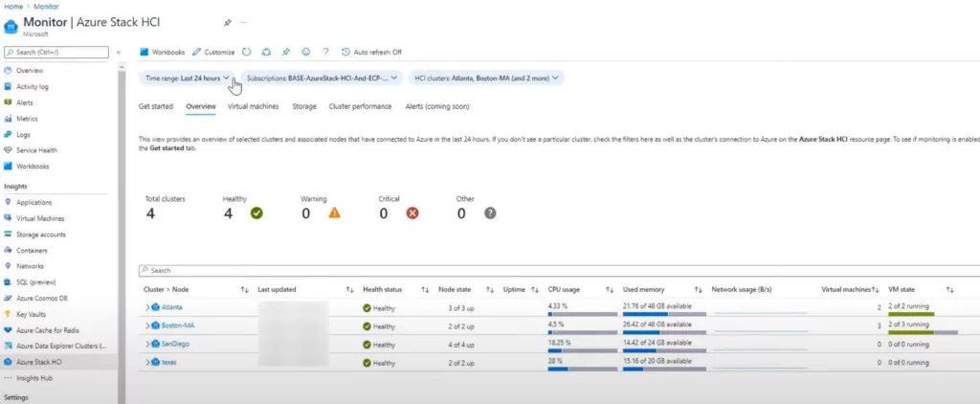Open the more options ellipsis in header

pos(243,23)
